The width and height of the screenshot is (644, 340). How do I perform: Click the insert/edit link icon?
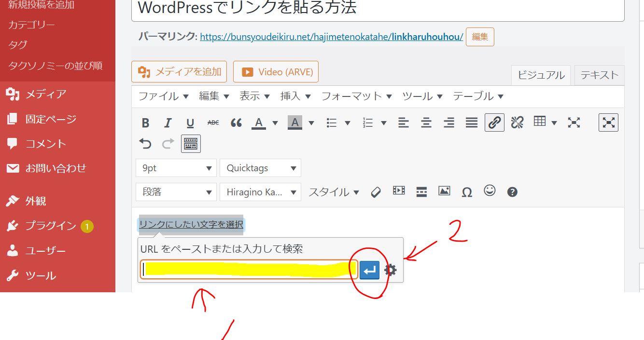(494, 122)
